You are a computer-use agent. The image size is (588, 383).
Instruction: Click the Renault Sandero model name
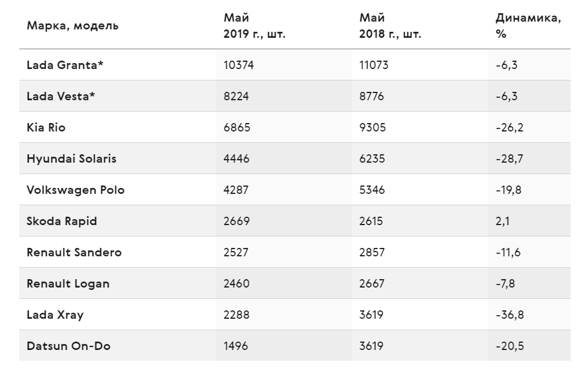(x=74, y=252)
